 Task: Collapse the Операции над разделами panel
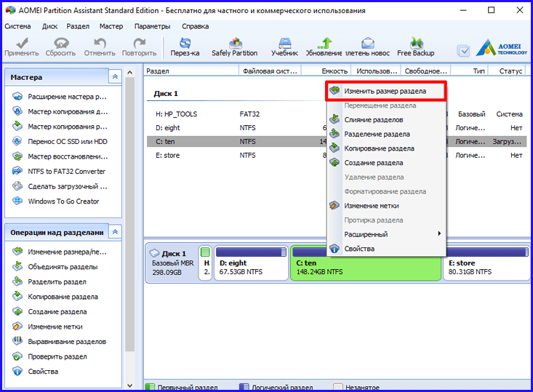click(x=115, y=231)
